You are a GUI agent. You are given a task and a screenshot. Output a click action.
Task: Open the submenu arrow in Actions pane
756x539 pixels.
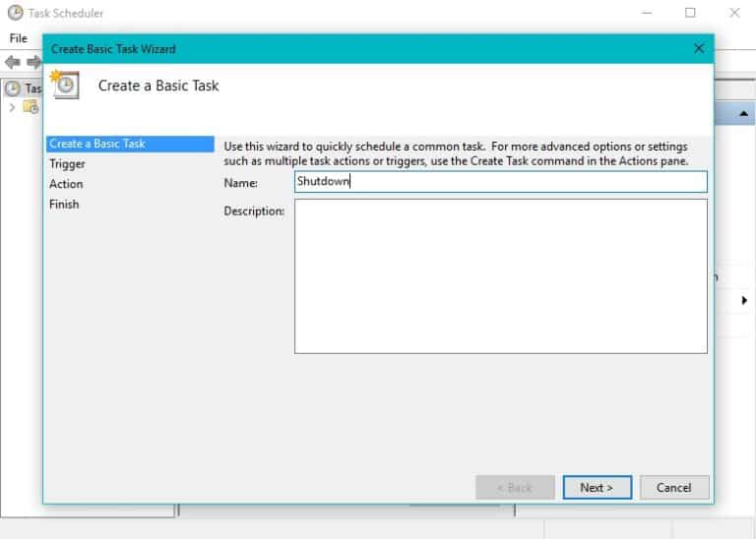pyautogui.click(x=744, y=301)
